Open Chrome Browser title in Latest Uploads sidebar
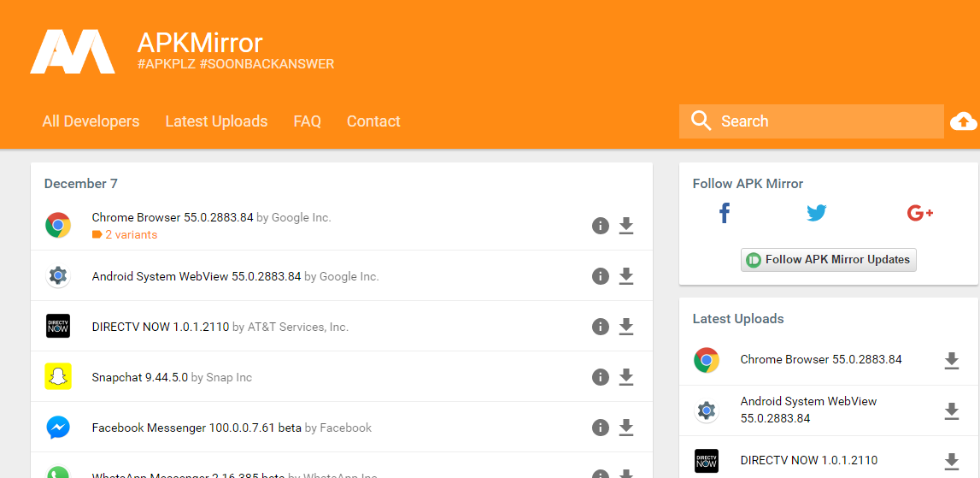980x478 pixels. tap(821, 360)
